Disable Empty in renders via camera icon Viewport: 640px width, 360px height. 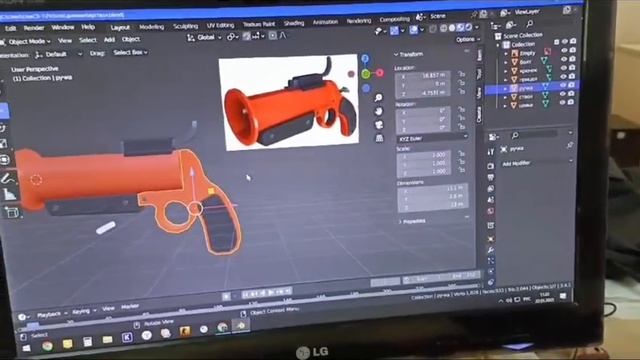[573, 50]
